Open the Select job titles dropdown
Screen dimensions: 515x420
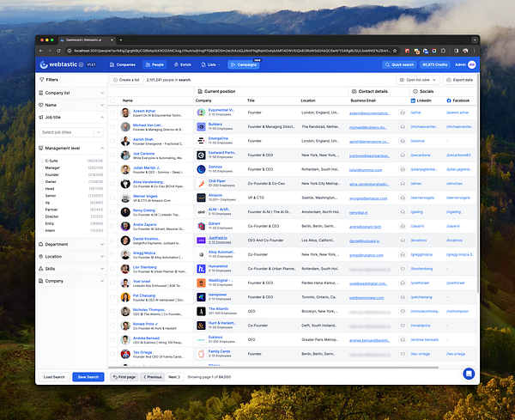click(71, 132)
